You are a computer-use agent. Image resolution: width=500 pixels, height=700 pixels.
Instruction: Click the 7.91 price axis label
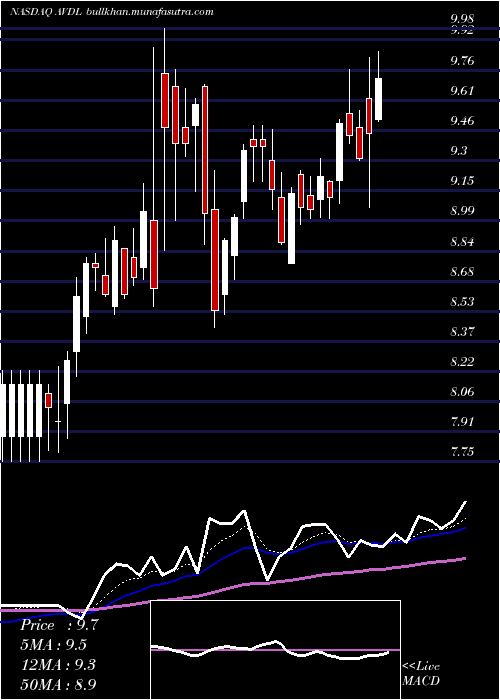462,421
